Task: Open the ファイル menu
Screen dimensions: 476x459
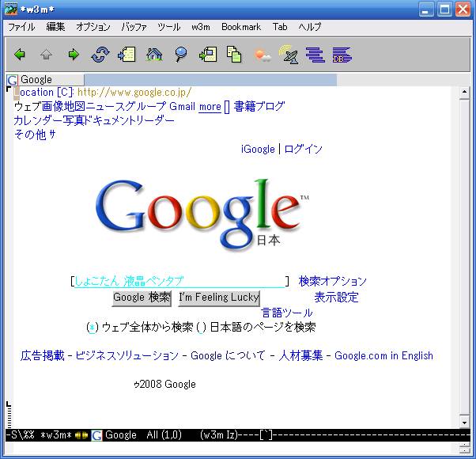Action: (x=21, y=27)
